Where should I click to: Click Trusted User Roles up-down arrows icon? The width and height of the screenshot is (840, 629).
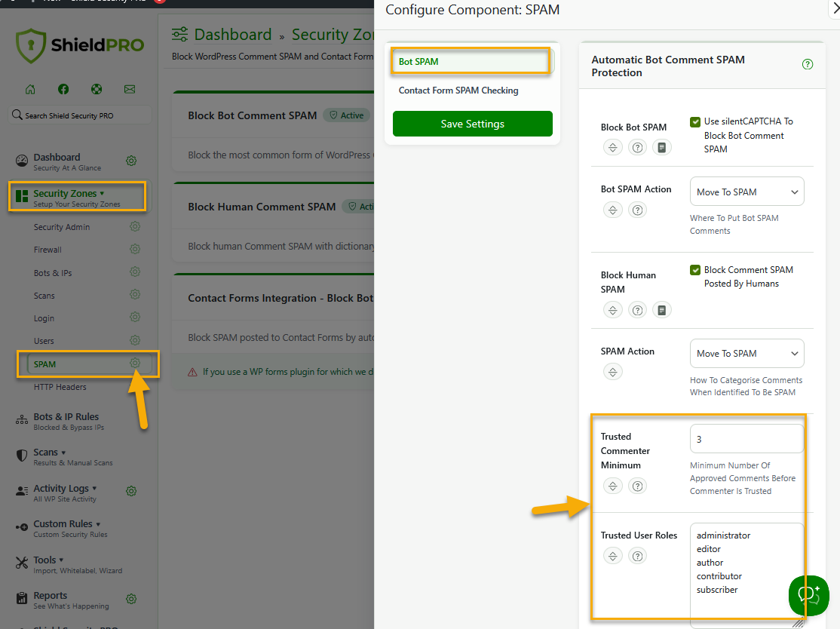pos(613,556)
